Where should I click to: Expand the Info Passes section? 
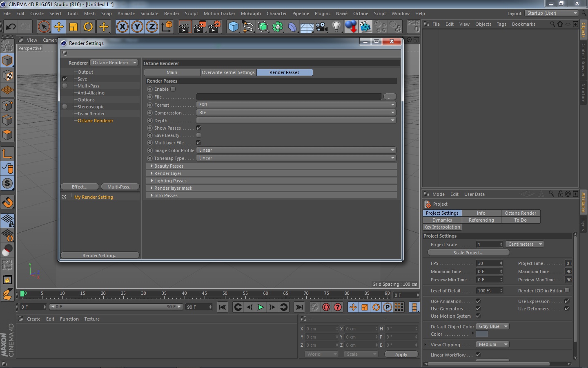point(272,195)
